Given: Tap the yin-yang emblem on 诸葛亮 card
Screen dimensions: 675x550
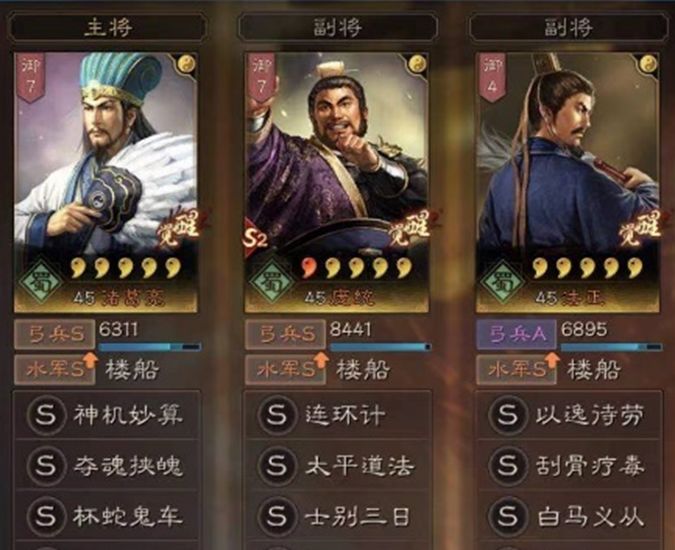Looking at the screenshot, I should 186,65.
